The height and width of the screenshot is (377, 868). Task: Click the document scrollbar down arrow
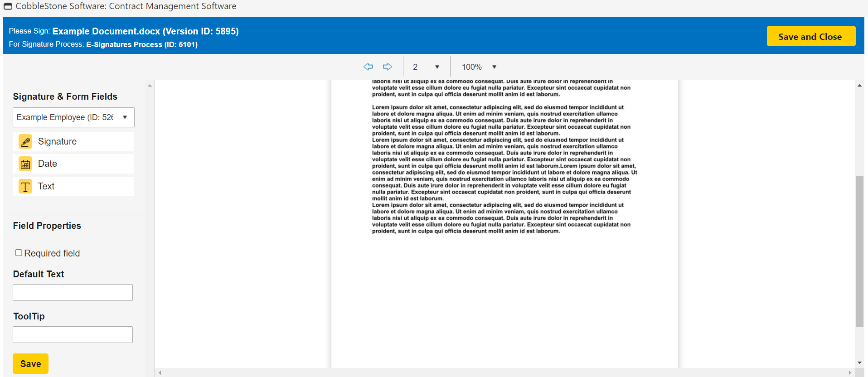coord(859,363)
